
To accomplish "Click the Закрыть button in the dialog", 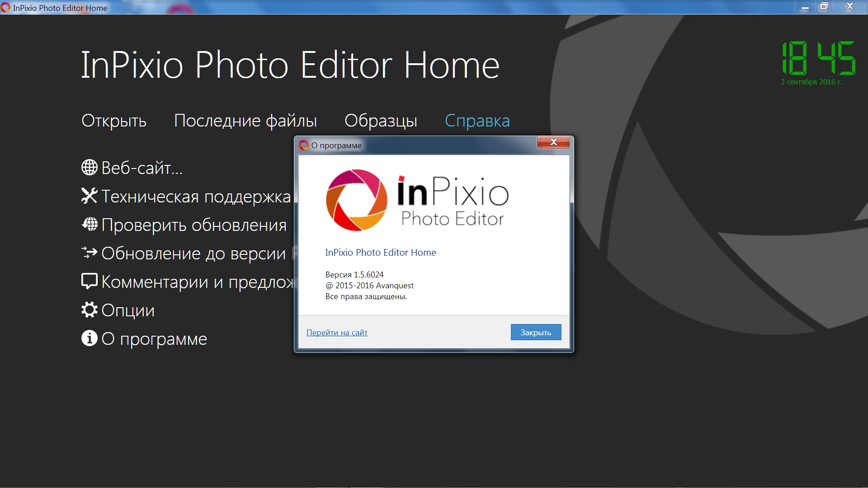I will (536, 332).
